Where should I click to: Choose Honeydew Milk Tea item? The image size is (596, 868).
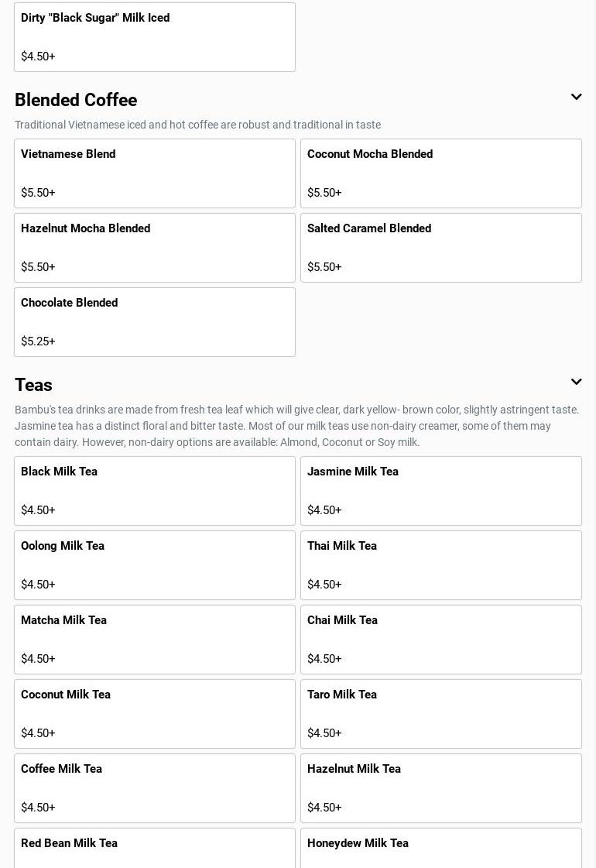(x=441, y=849)
